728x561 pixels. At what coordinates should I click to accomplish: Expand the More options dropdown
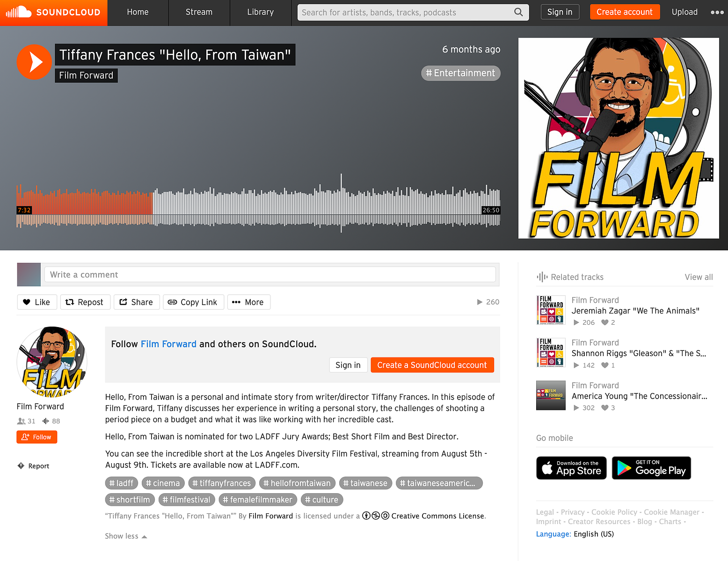click(x=248, y=302)
